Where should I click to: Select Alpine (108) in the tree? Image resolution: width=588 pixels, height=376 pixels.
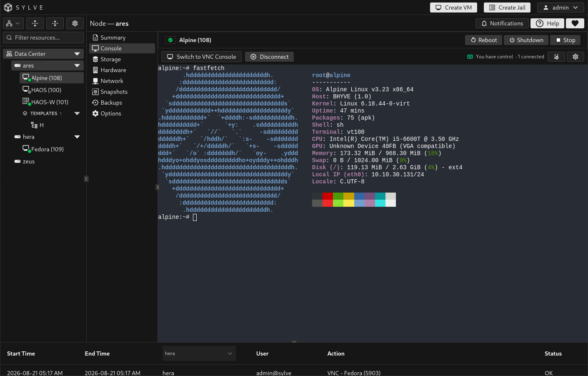[52, 78]
